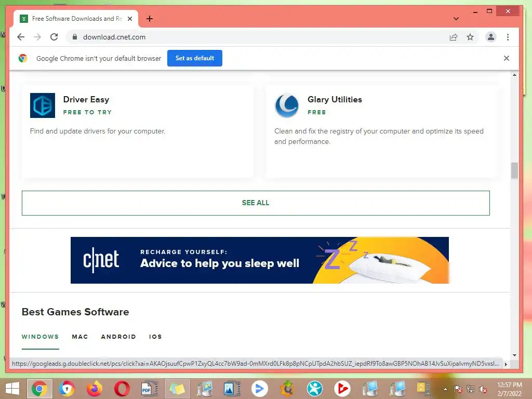532x399 pixels.
Task: Bookmark this page with the star
Action: pos(470,37)
